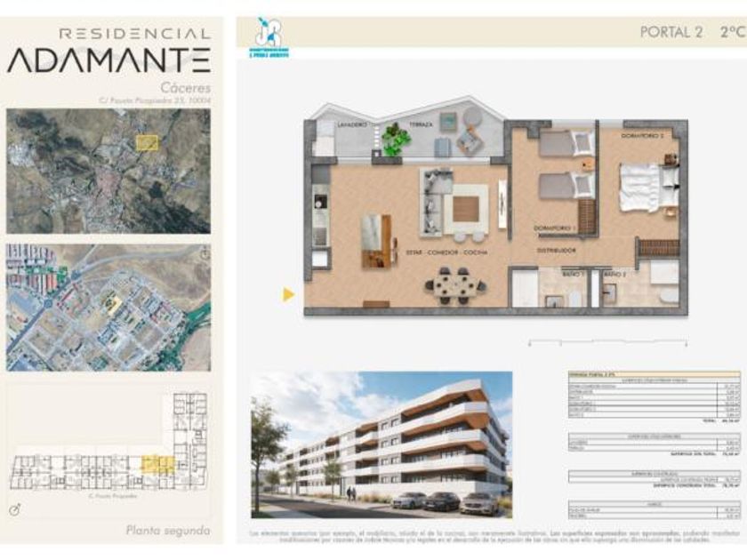The width and height of the screenshot is (747, 560).
Task: Click the 'ESTAR - COMEDOR - COCINA' label
Action: 446,252
